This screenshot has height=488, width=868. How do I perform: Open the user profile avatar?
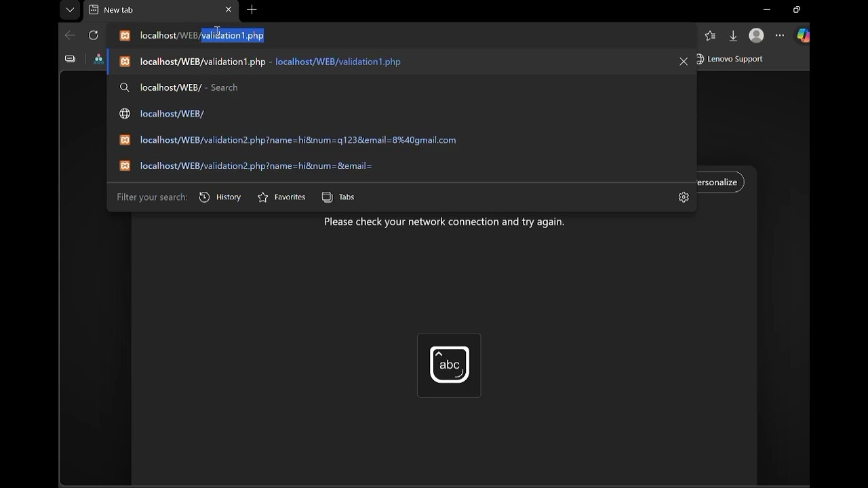(756, 35)
